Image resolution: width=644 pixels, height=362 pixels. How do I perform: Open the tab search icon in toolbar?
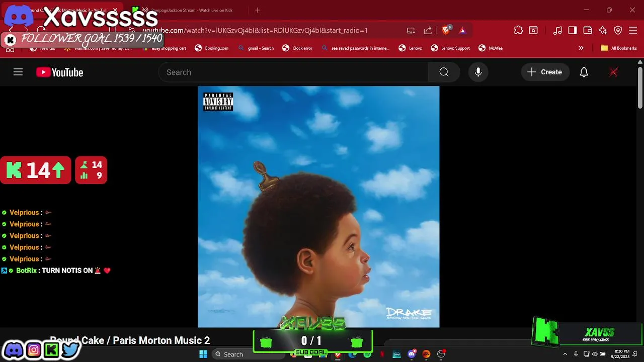533,30
